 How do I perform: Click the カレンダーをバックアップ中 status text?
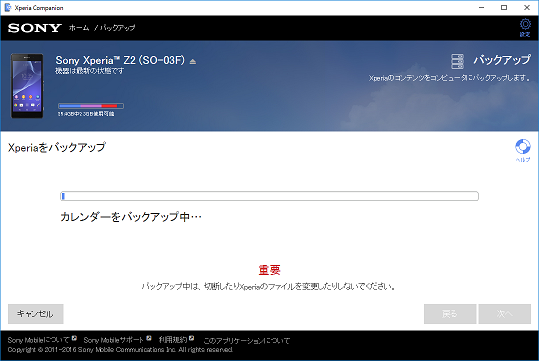coord(131,217)
